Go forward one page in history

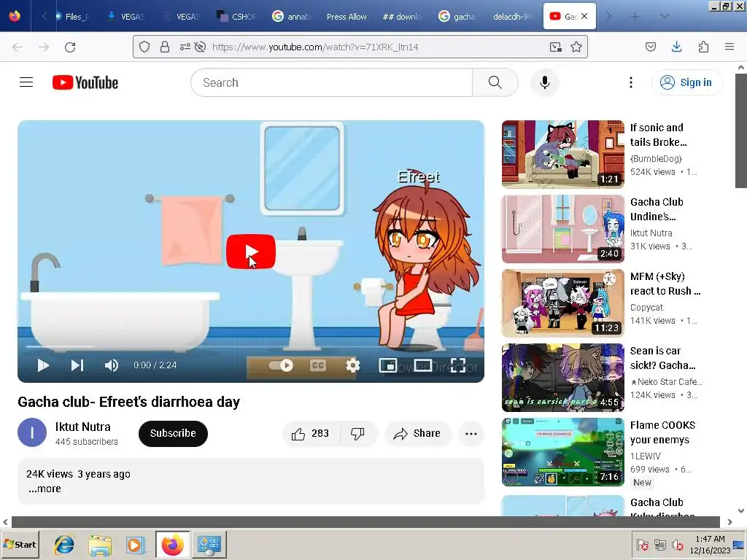coord(44,47)
